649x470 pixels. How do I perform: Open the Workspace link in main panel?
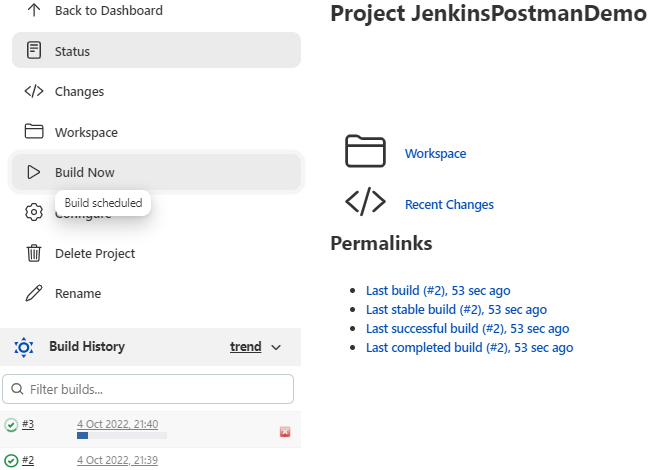click(435, 153)
